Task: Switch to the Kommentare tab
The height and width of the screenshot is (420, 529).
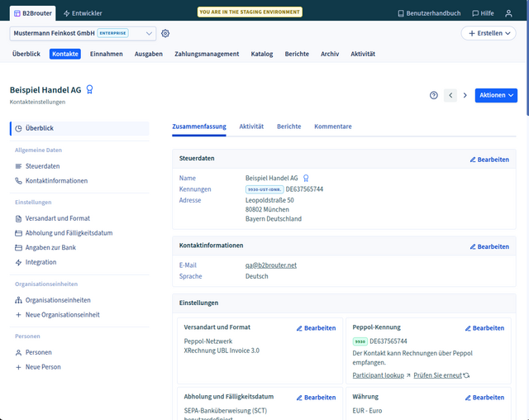Action: [x=333, y=126]
